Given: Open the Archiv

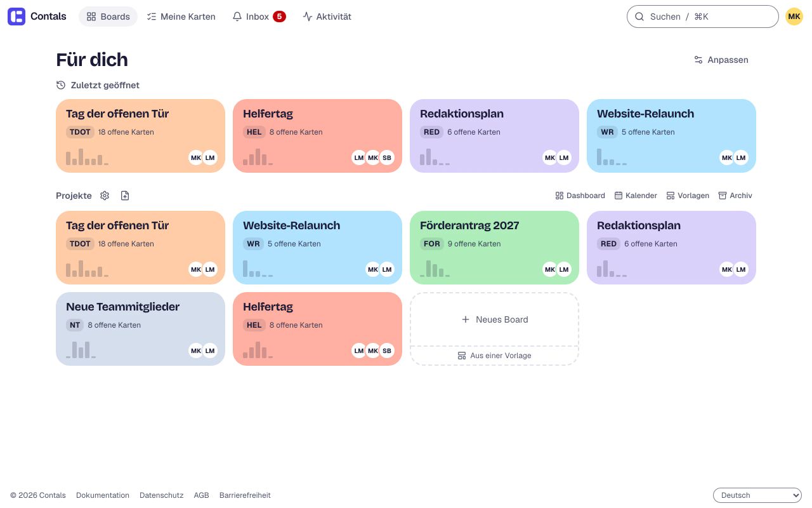Looking at the screenshot, I should pos(735,196).
